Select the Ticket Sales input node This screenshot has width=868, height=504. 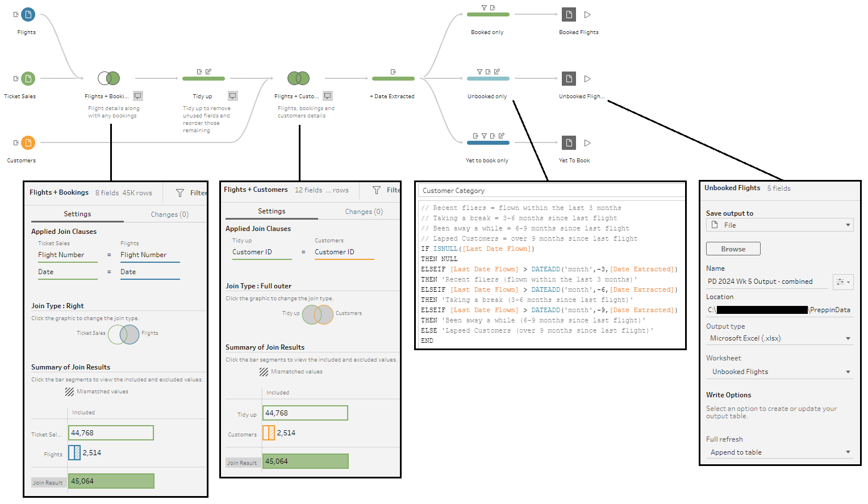click(28, 78)
